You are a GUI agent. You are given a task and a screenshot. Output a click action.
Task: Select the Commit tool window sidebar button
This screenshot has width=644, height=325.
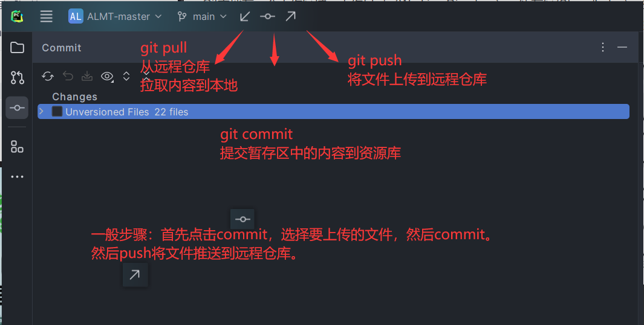(x=17, y=108)
